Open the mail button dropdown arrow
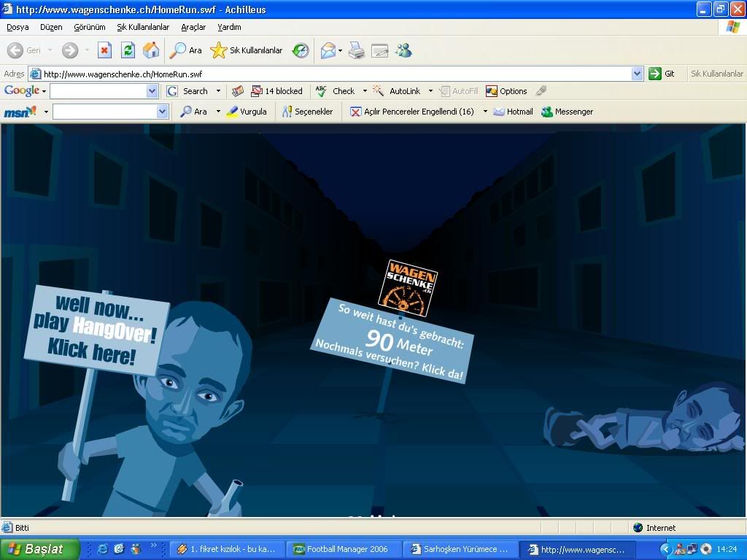The height and width of the screenshot is (560, 747). pos(340,50)
